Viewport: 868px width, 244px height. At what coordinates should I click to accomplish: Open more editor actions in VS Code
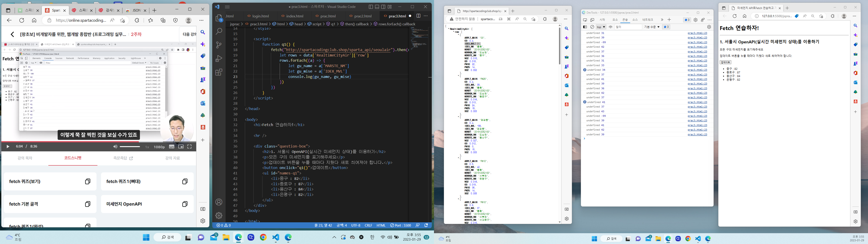click(x=426, y=16)
